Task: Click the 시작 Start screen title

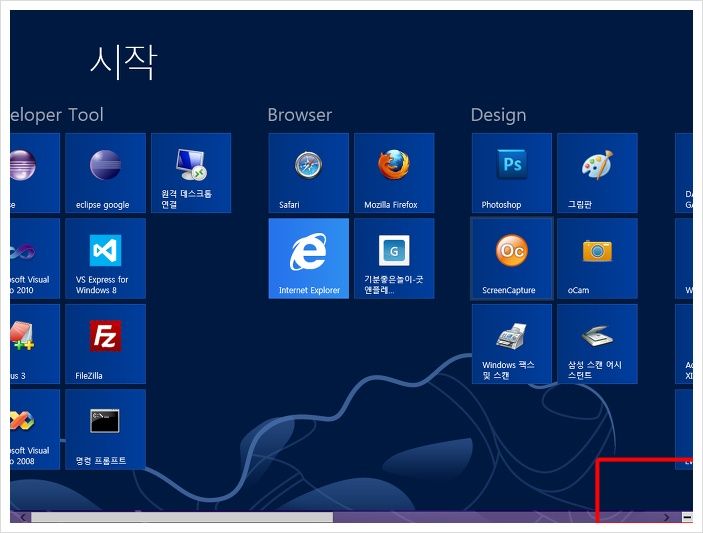Action: (123, 62)
